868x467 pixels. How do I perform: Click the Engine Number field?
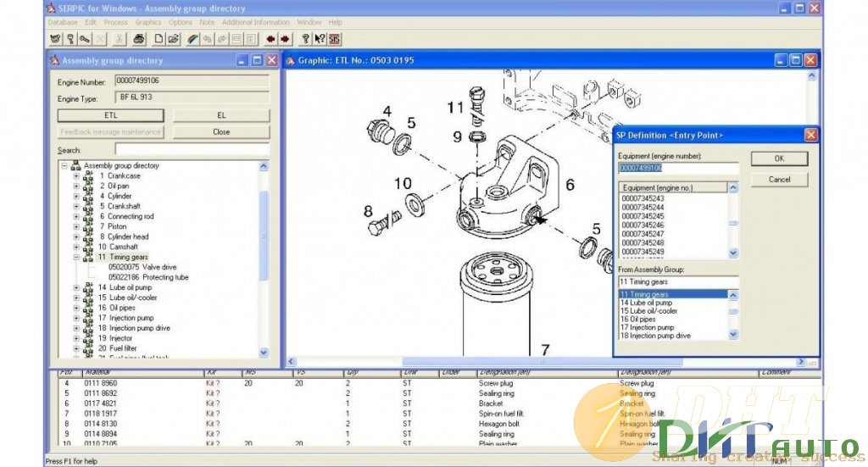tap(192, 81)
